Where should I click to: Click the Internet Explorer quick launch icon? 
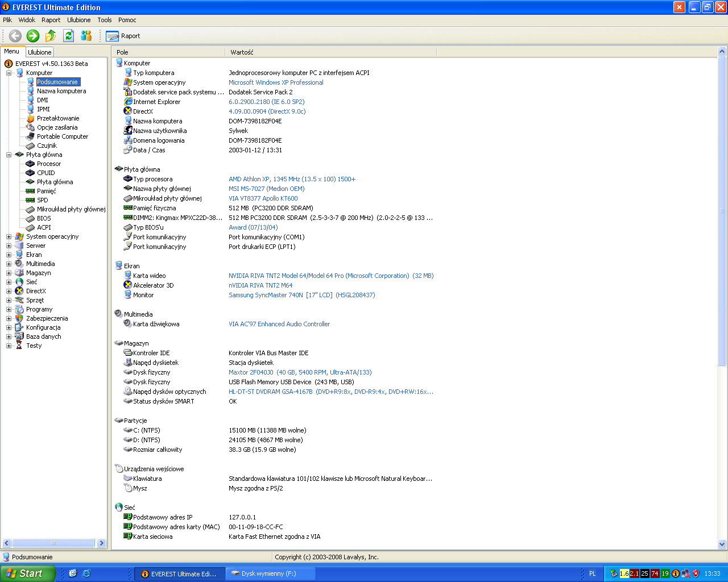pos(86,573)
